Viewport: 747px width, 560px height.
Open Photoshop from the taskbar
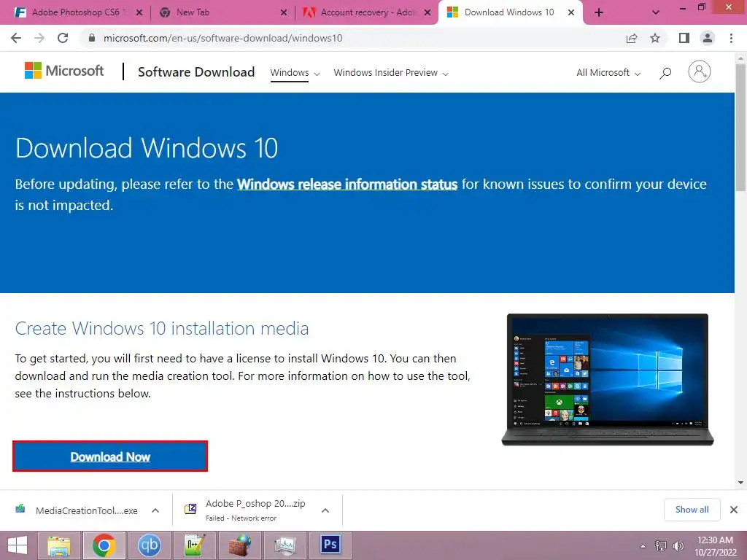(x=330, y=545)
